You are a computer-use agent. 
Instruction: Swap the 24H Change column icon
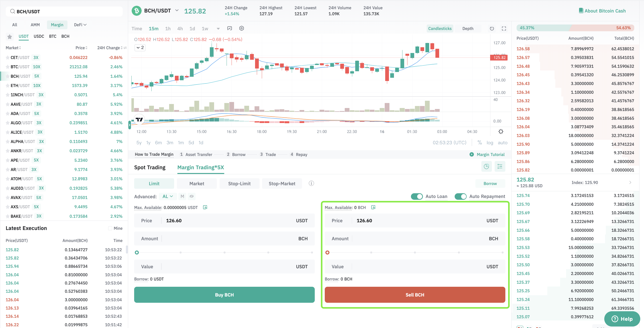[x=125, y=48]
